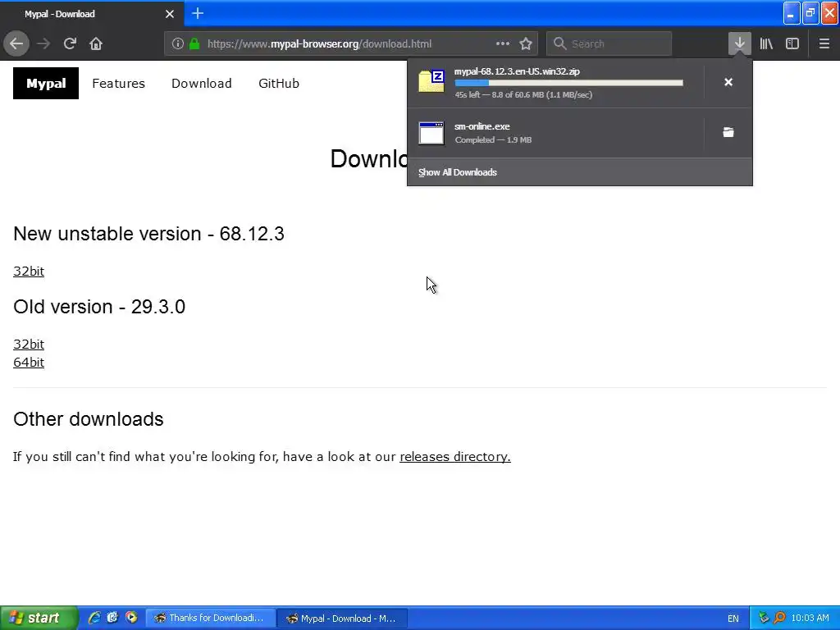The width and height of the screenshot is (840, 630).
Task: Open the Download navigation item
Action: point(202,83)
